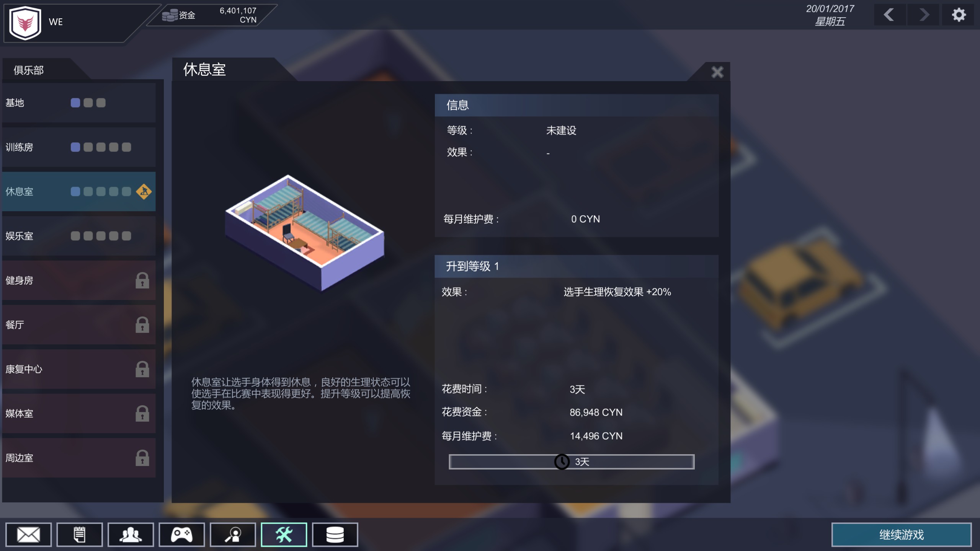980x551 pixels.
Task: Open the team roster icon
Action: (x=131, y=535)
